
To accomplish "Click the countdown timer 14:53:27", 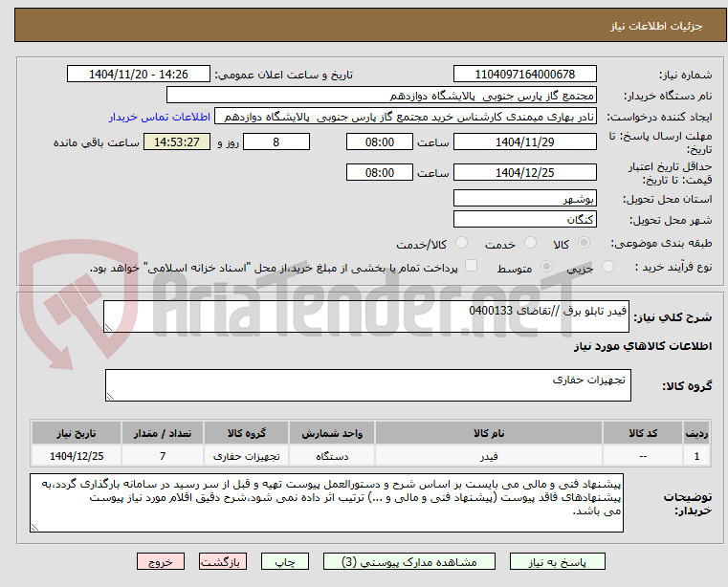I will [x=177, y=142].
